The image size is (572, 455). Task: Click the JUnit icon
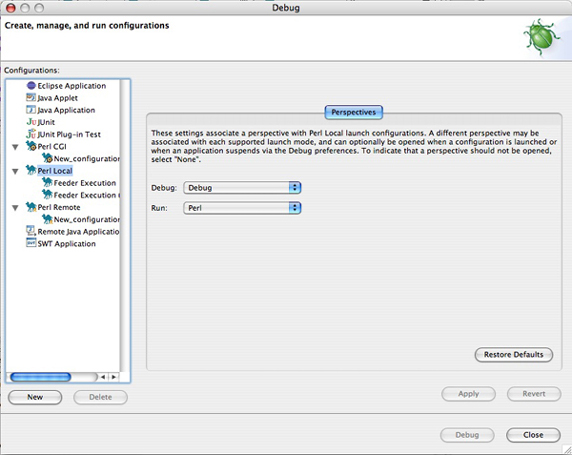click(x=31, y=122)
